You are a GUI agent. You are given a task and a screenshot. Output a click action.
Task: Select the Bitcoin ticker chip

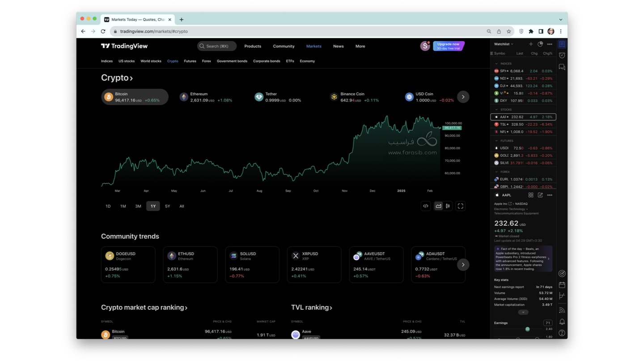point(135,97)
